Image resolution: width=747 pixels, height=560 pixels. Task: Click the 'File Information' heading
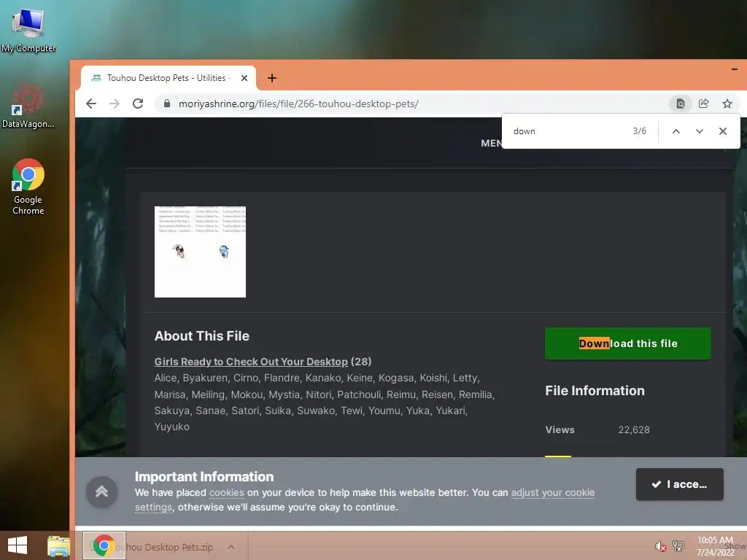(595, 391)
